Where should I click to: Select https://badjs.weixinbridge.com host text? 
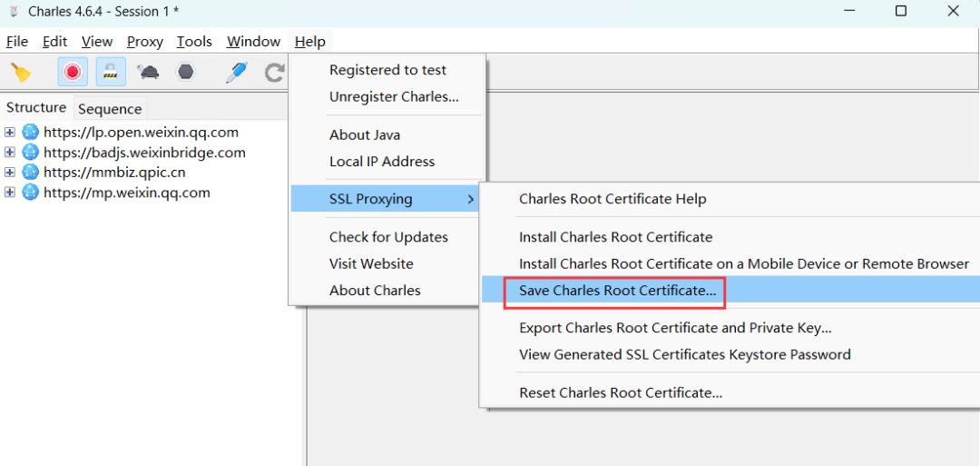pos(144,153)
